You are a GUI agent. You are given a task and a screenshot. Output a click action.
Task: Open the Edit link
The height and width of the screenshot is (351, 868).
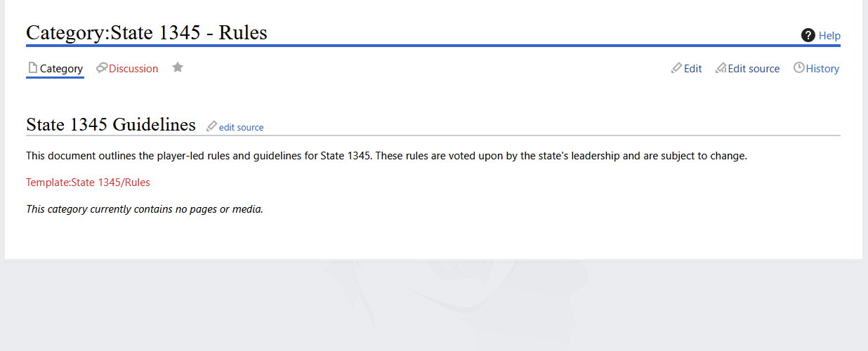click(x=693, y=69)
